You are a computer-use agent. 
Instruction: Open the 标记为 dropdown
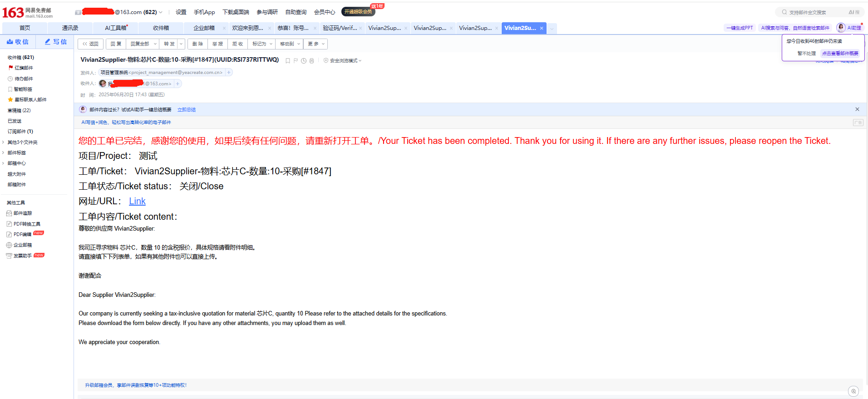[262, 44]
